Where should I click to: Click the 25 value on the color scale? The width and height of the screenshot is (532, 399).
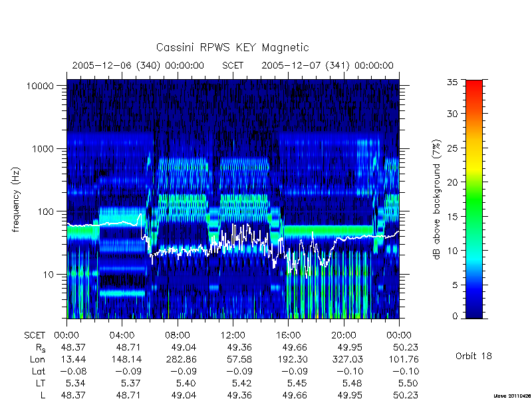452,148
